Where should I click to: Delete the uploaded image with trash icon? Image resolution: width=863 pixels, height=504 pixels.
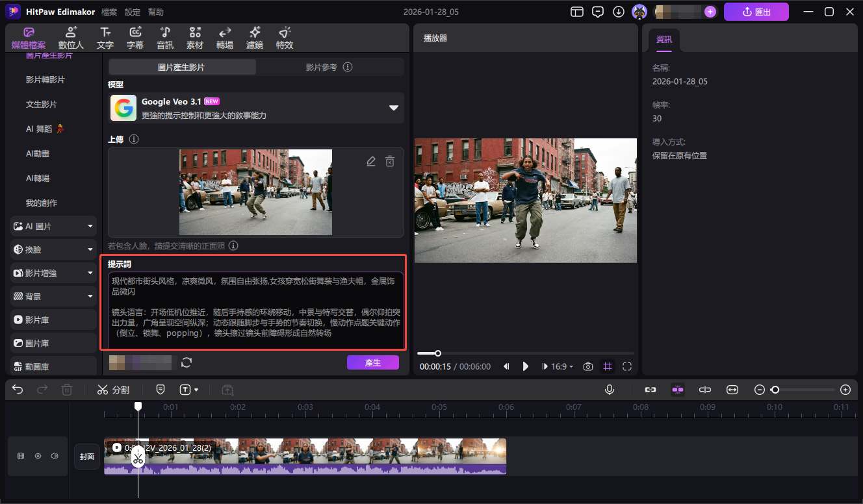390,162
